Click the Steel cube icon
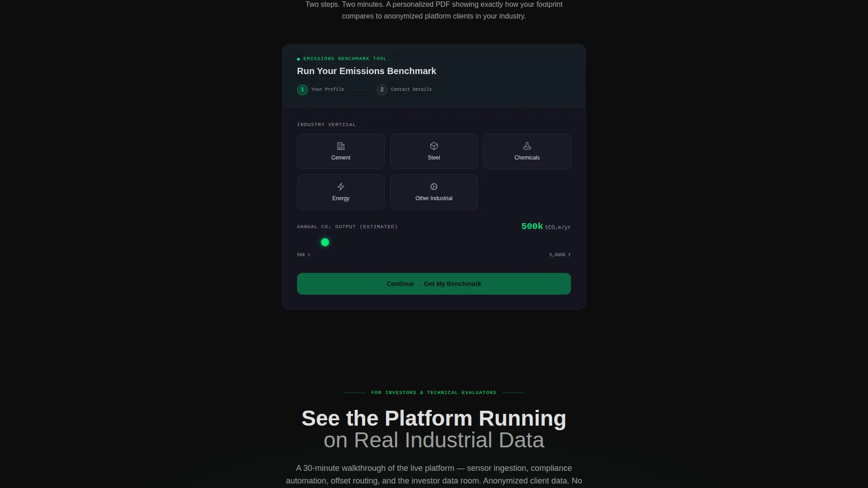Image resolution: width=868 pixels, height=488 pixels. coord(434,146)
